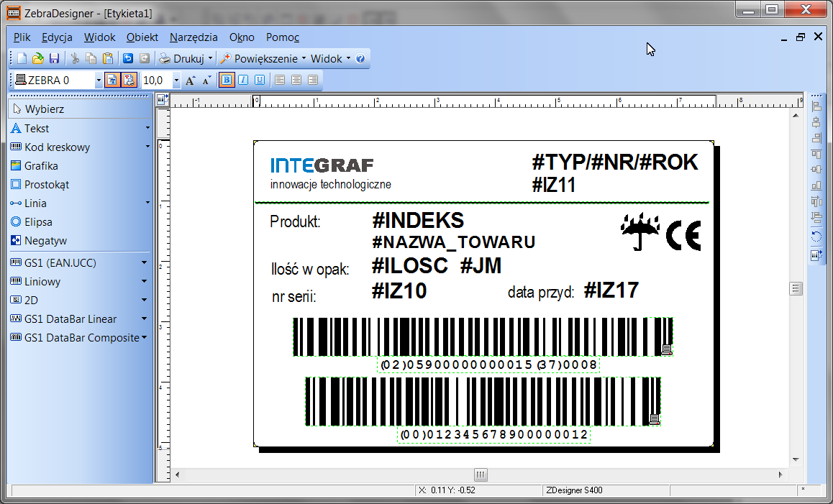This screenshot has width=833, height=504.
Task: Undo the last action
Action: pyautogui.click(x=128, y=58)
